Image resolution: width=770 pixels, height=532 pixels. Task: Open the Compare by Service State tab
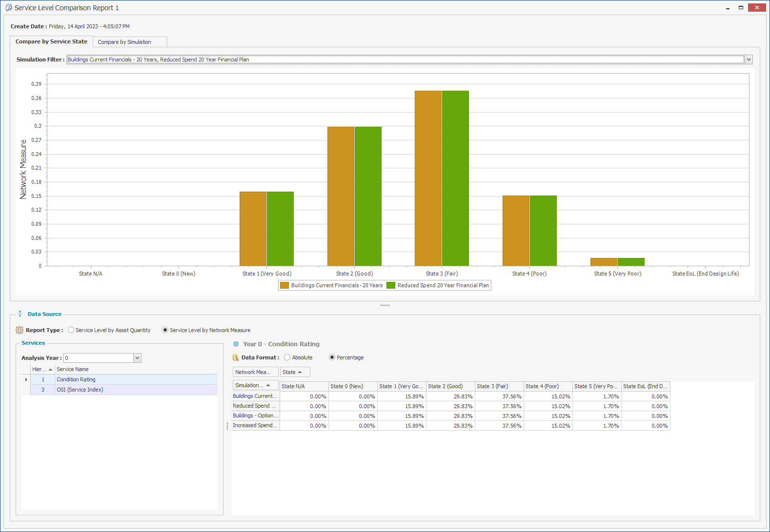(x=51, y=41)
